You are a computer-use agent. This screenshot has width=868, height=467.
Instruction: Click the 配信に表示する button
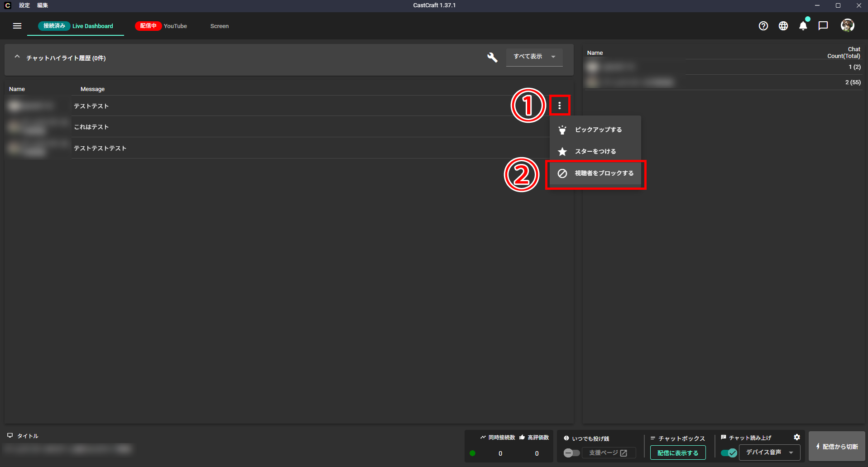[x=678, y=453]
